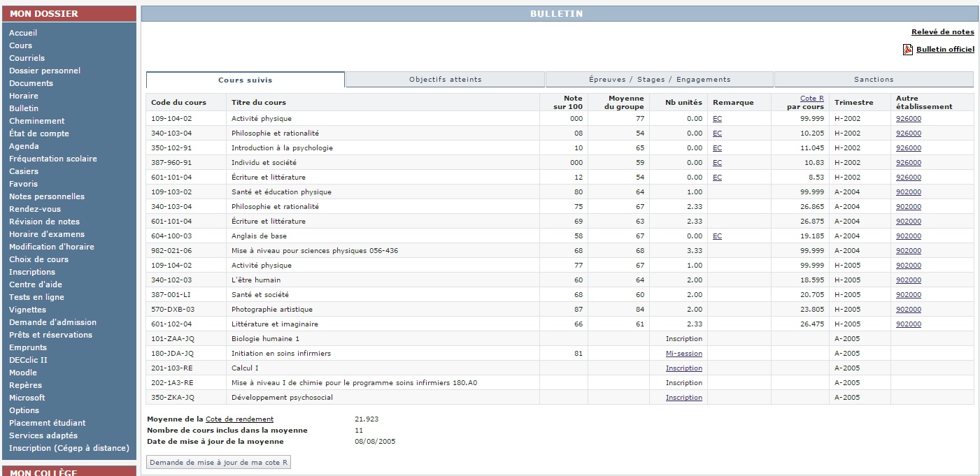Switch to the Objectifs atteints tab
Screen dimensions: 980x476
[x=445, y=80]
